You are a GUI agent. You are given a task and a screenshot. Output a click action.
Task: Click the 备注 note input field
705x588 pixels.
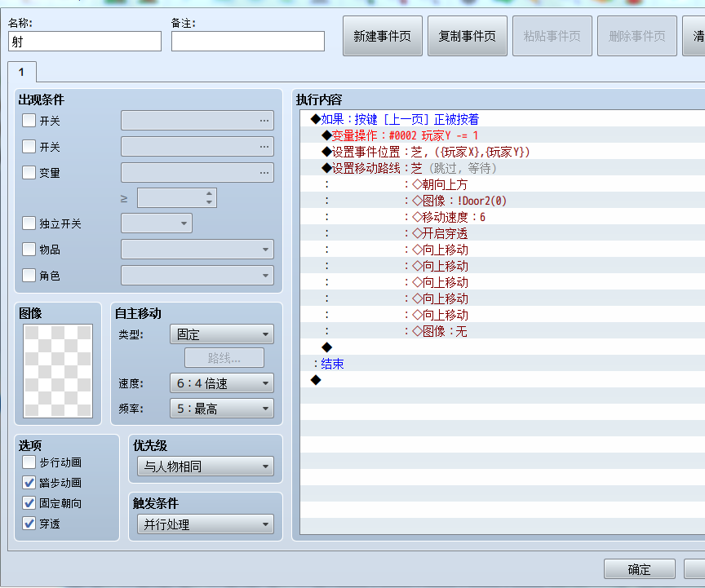[248, 42]
